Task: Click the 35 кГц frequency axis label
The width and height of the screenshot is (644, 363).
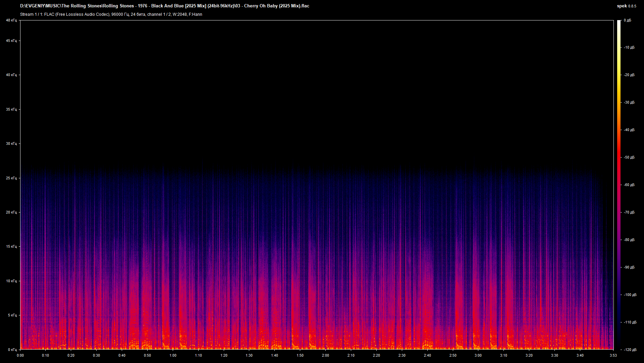Action: (x=11, y=109)
